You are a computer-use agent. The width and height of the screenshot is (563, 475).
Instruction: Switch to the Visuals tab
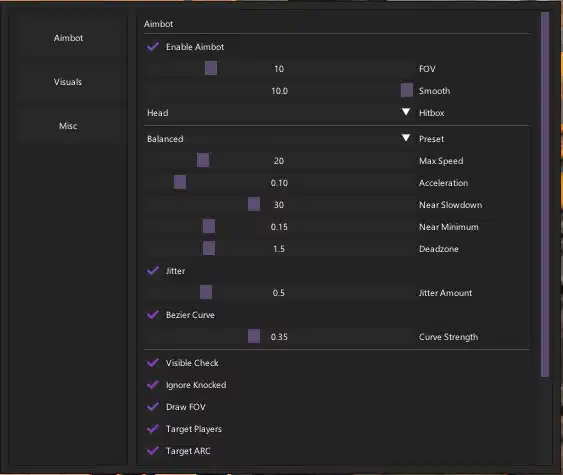click(68, 82)
